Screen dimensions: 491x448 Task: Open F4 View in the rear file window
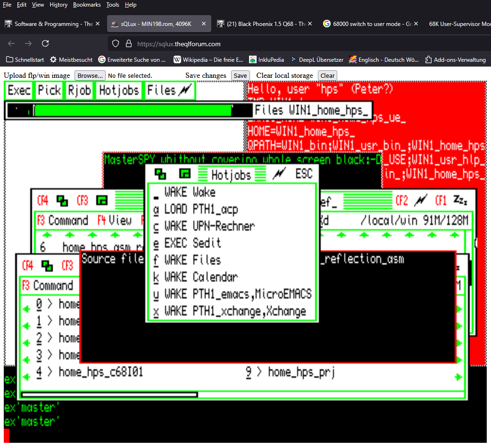[114, 220]
